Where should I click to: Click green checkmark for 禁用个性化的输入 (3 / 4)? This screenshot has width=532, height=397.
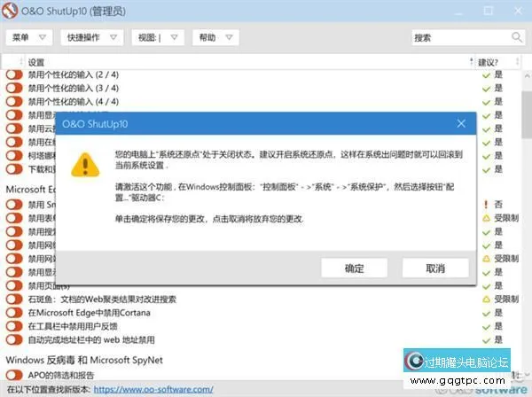coord(486,89)
